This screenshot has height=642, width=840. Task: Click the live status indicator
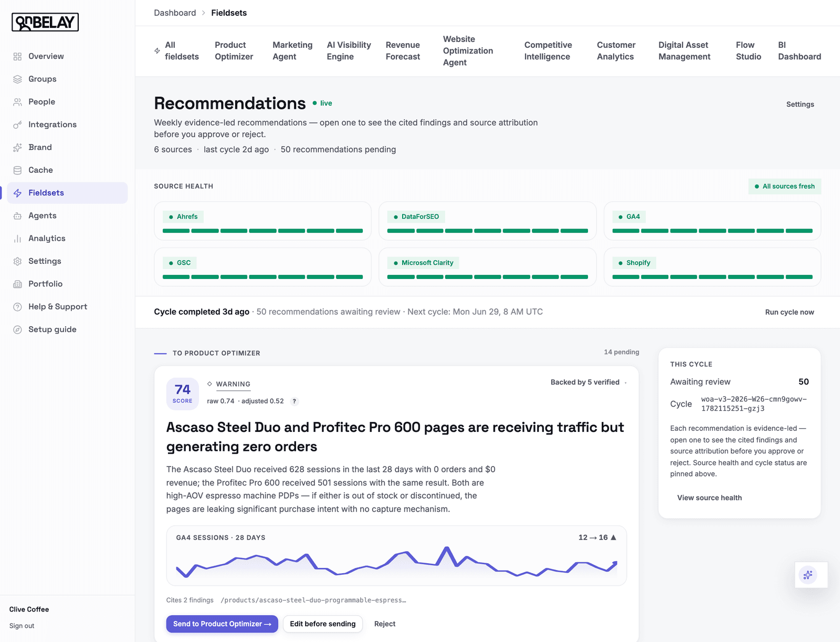[x=322, y=103]
